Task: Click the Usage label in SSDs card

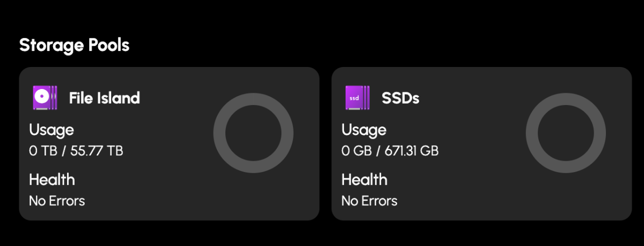Action: point(364,130)
